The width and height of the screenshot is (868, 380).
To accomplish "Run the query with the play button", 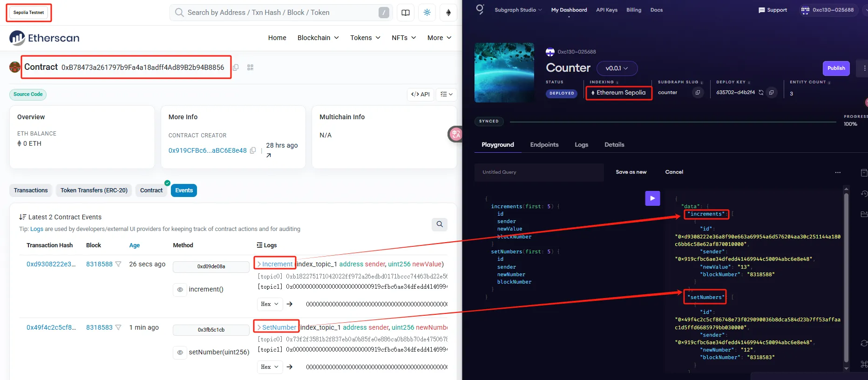I will coord(652,198).
